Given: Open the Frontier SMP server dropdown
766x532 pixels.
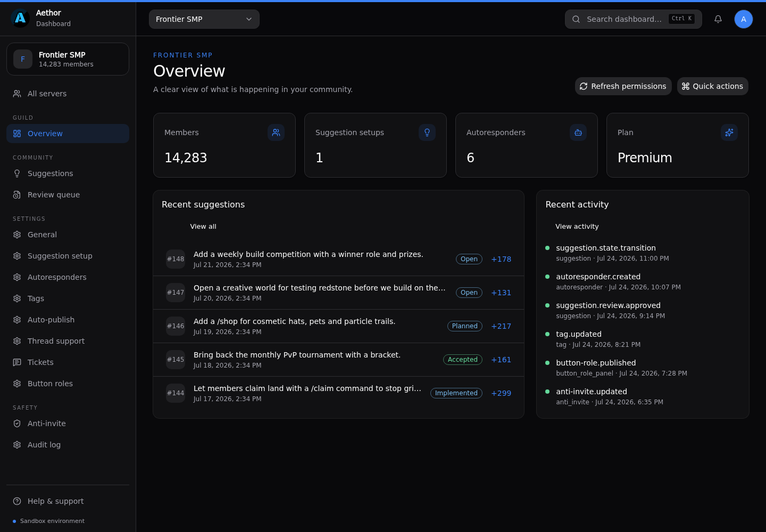Looking at the screenshot, I should [204, 19].
